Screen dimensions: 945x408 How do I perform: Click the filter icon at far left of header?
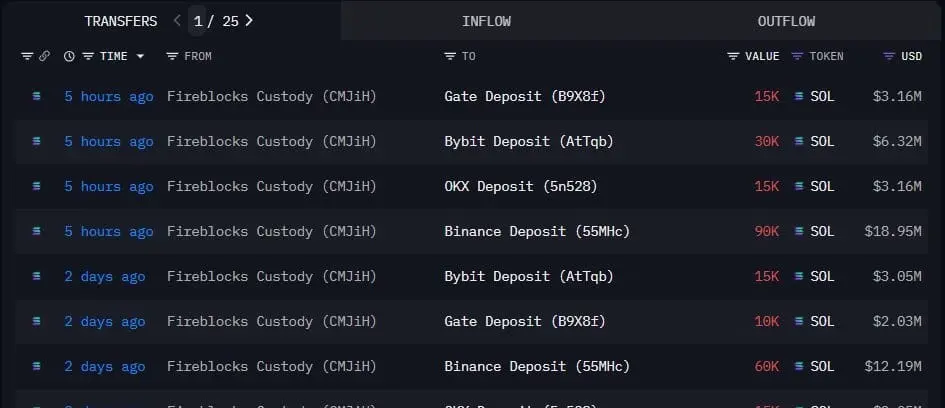coord(27,56)
